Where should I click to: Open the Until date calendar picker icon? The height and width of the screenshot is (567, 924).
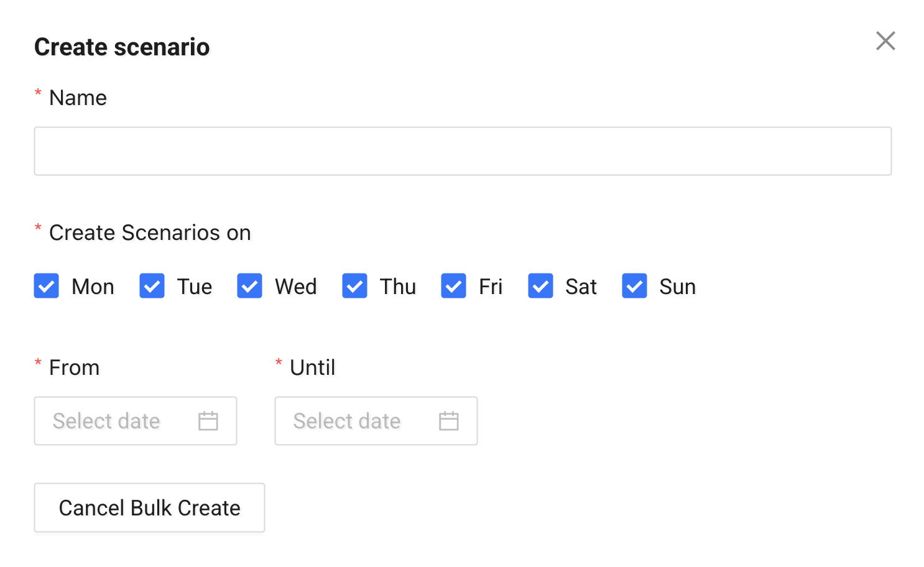[448, 421]
